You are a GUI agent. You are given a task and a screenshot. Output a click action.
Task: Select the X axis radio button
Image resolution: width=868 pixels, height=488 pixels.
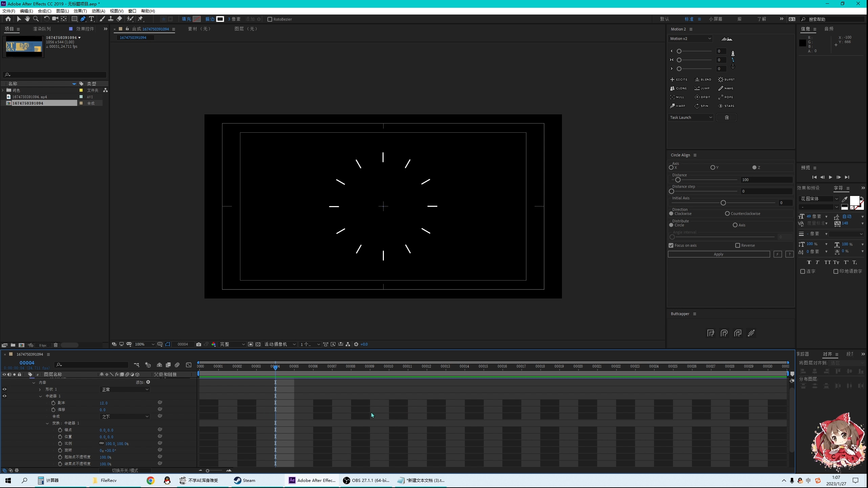pyautogui.click(x=671, y=168)
